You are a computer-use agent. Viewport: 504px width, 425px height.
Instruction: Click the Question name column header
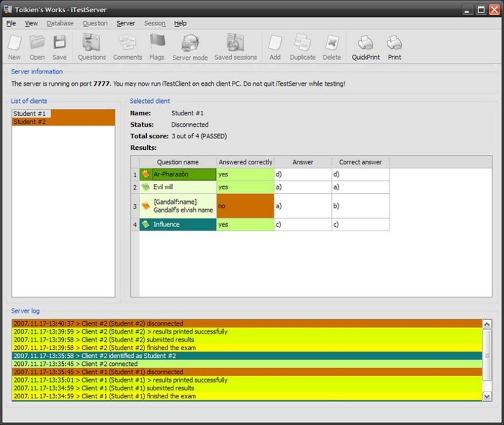(x=178, y=162)
